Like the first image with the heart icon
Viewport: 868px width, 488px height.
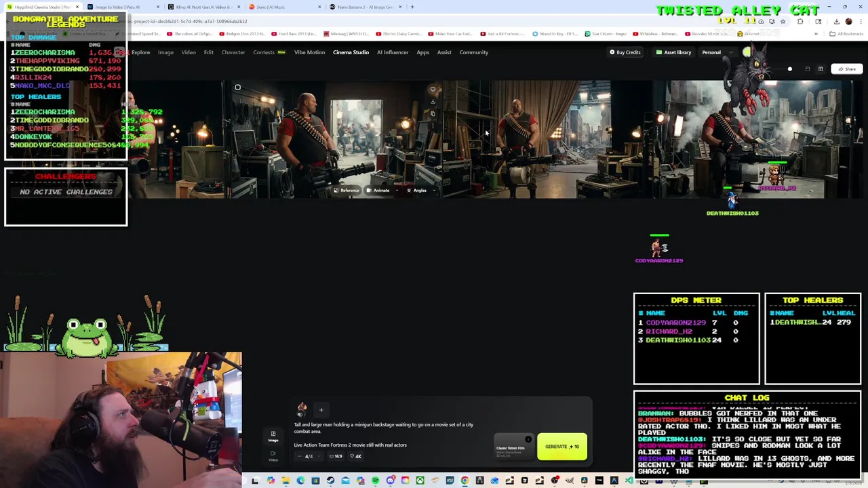(433, 89)
